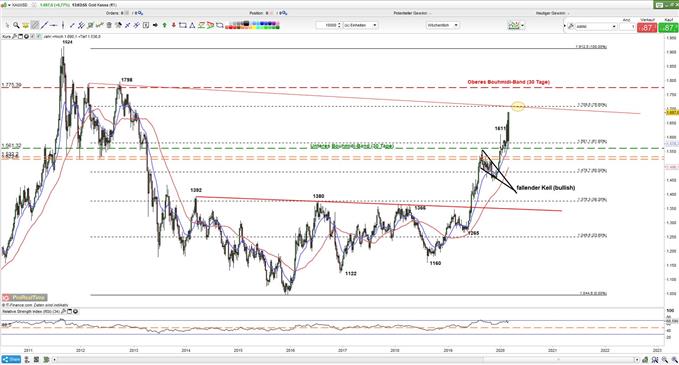Click the bottom-right zoom-out magnifier icon
The height and width of the screenshot is (365, 679).
coord(665,360)
